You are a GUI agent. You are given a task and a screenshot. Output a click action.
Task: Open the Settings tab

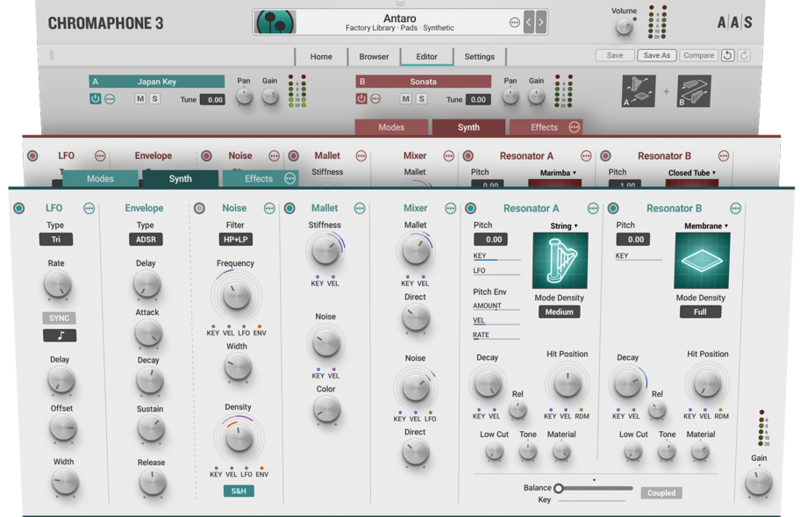479,57
